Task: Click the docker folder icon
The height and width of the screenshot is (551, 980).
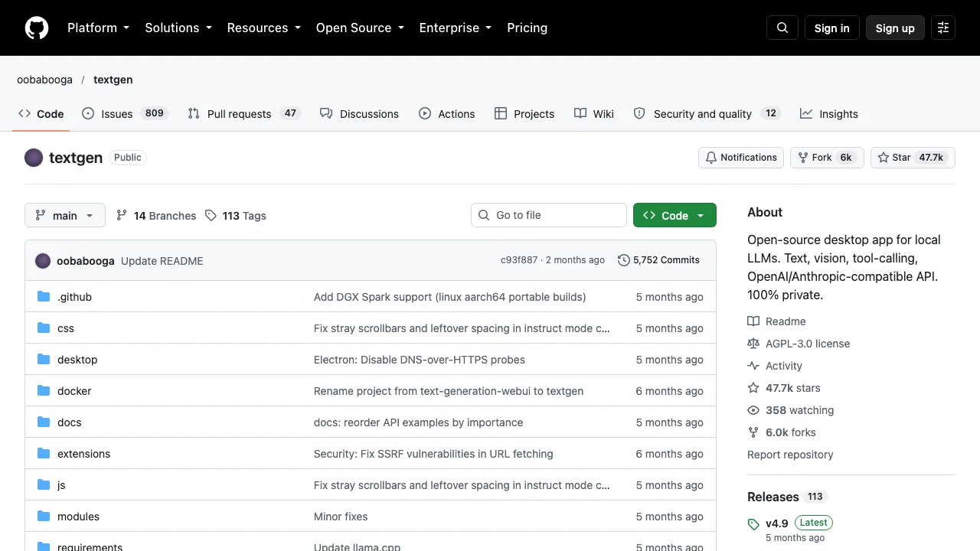Action: click(x=44, y=391)
